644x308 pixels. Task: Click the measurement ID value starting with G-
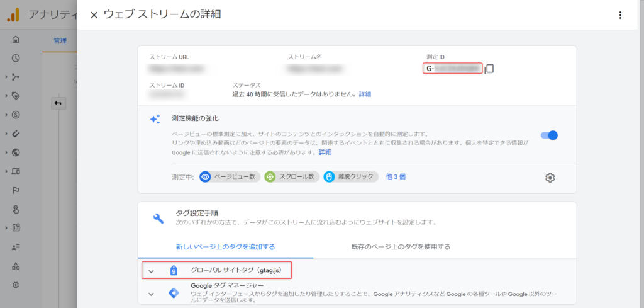pyautogui.click(x=452, y=68)
